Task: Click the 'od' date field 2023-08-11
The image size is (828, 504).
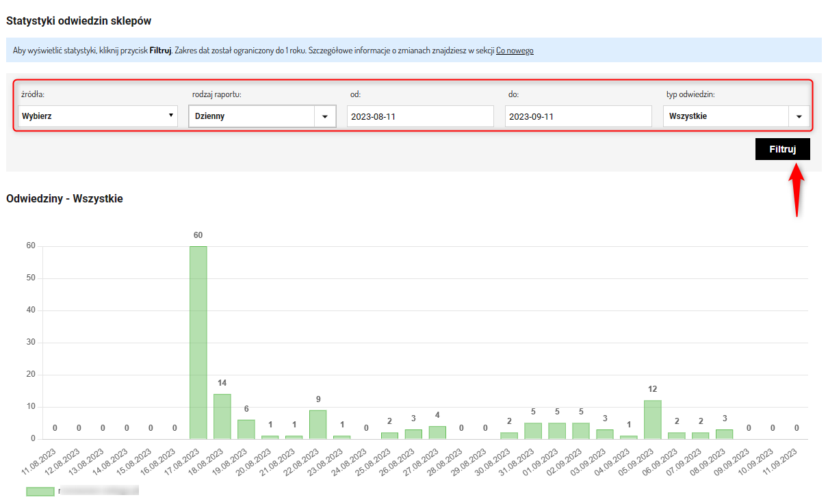Action: pos(420,116)
